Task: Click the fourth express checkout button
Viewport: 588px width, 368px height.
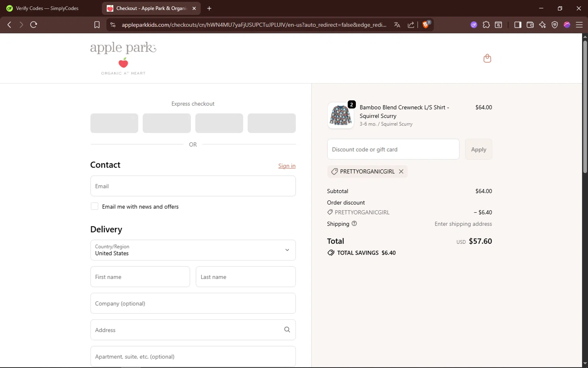Action: (272, 123)
